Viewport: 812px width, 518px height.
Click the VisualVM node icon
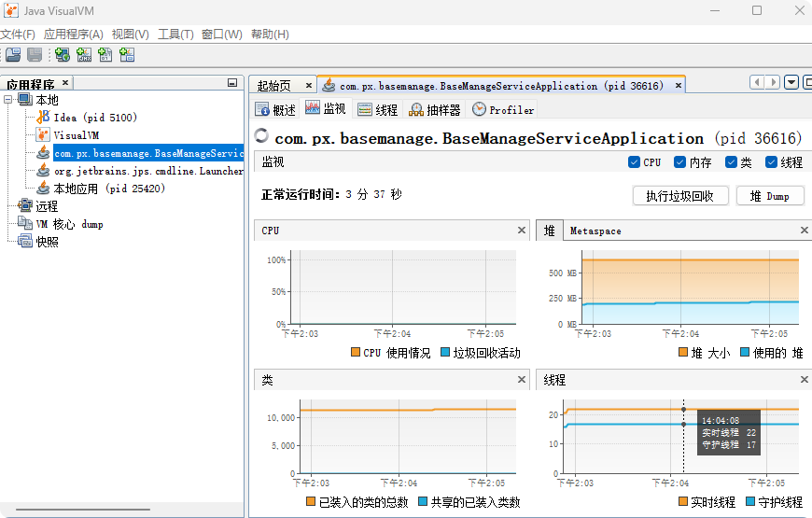[x=43, y=134]
